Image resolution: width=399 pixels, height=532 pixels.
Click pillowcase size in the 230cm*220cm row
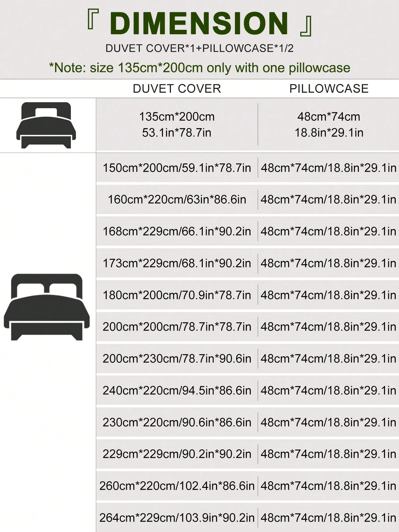point(329,422)
